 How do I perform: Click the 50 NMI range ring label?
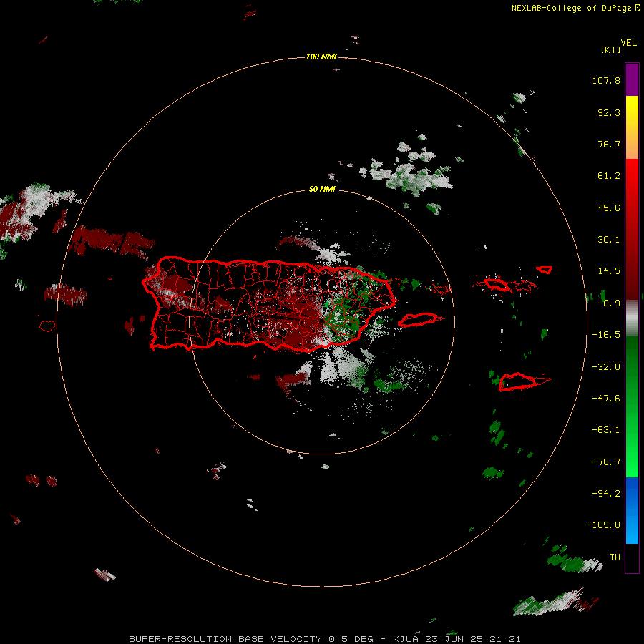[323, 190]
